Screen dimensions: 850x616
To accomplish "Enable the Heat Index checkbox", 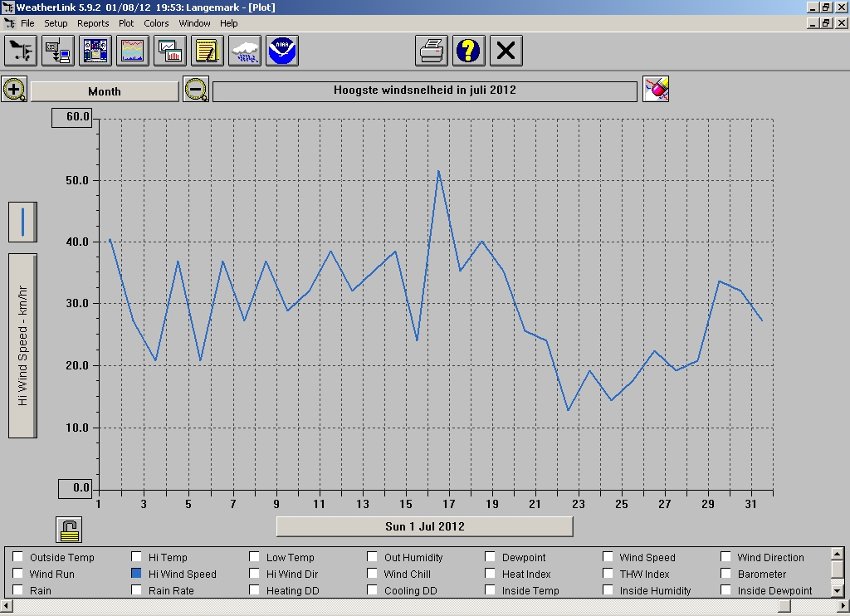I will 490,573.
